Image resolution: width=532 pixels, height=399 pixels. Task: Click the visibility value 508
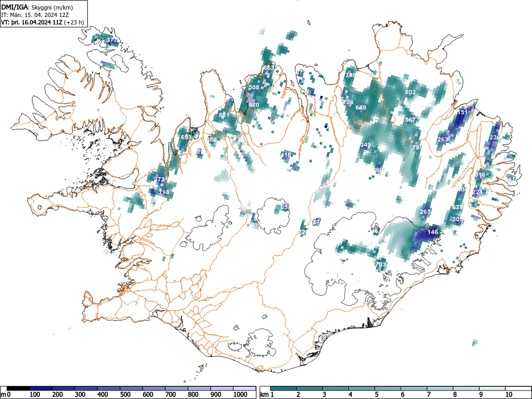click(254, 87)
